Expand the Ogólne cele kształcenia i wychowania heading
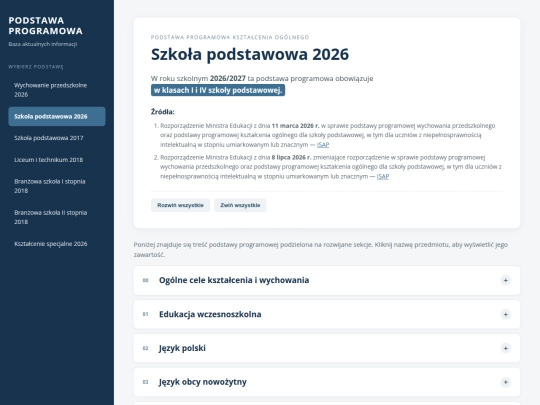The image size is (540, 405). pos(234,280)
